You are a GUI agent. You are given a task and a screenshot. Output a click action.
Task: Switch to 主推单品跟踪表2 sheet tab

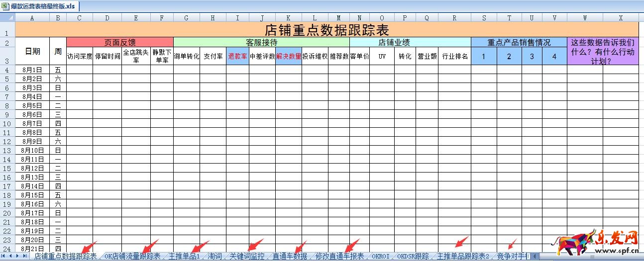click(463, 257)
